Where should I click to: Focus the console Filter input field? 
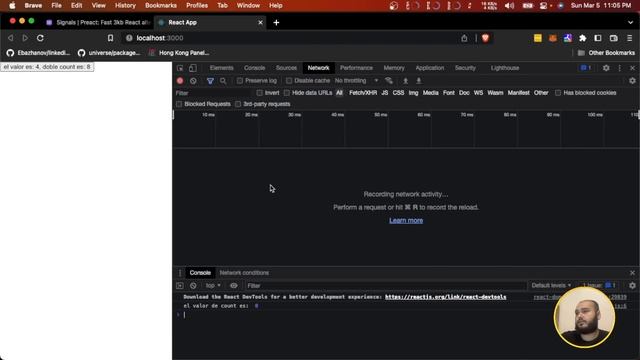pyautogui.click(x=386, y=286)
